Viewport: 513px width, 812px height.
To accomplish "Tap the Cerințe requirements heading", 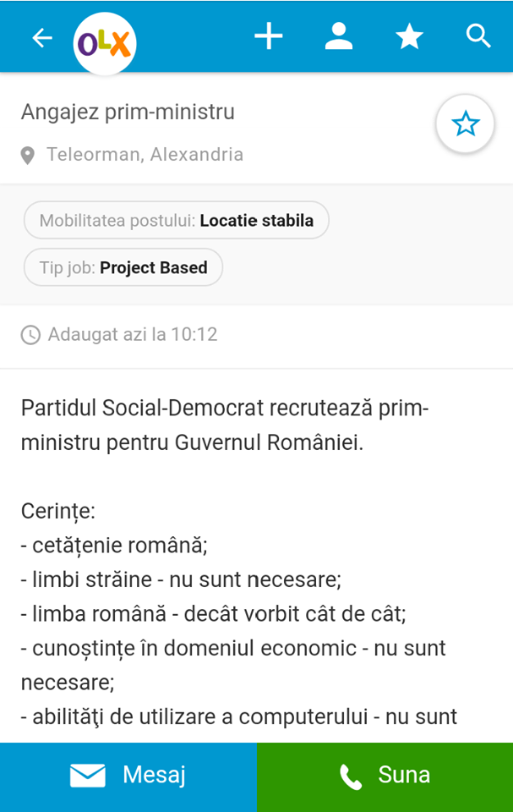I will (x=58, y=511).
